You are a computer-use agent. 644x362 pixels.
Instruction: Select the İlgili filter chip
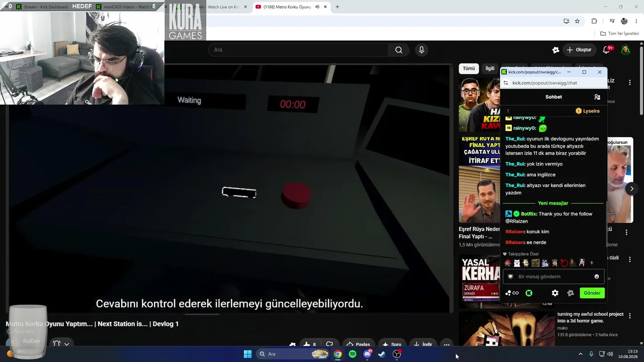(x=490, y=68)
